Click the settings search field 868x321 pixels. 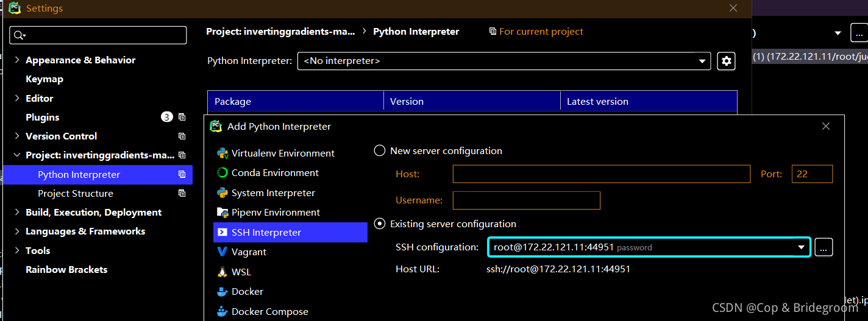click(x=98, y=35)
